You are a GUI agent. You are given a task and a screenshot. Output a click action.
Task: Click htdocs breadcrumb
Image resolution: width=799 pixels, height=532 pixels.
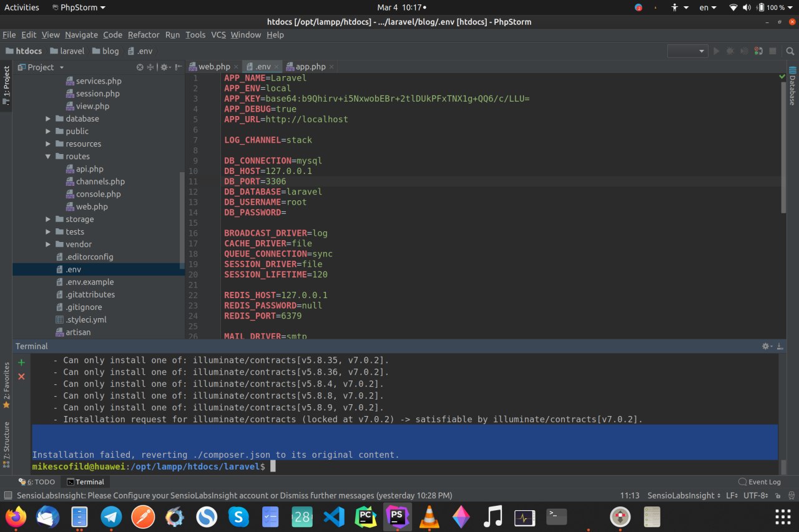pyautogui.click(x=22, y=51)
